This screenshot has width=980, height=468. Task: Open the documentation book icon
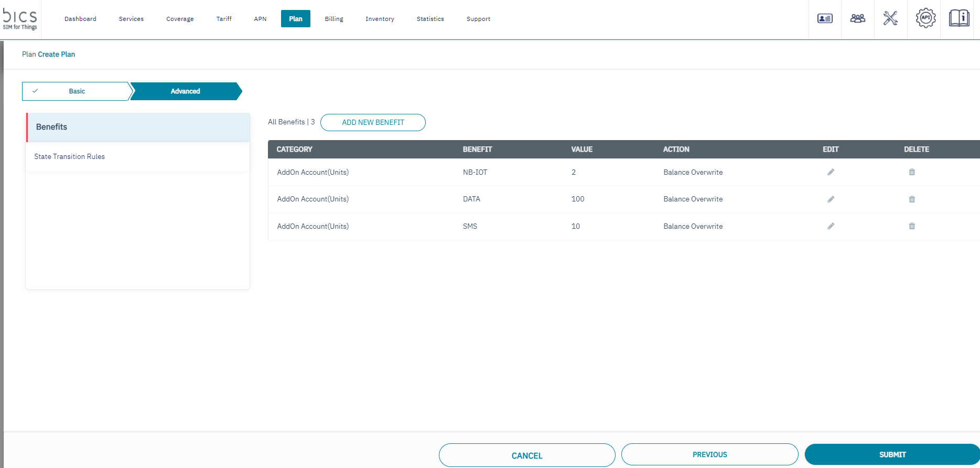tap(959, 18)
